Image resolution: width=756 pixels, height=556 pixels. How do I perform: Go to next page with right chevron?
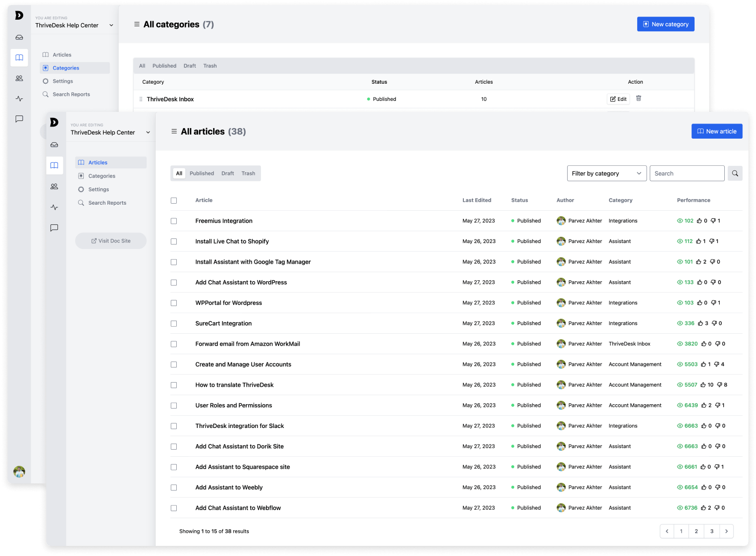click(726, 531)
